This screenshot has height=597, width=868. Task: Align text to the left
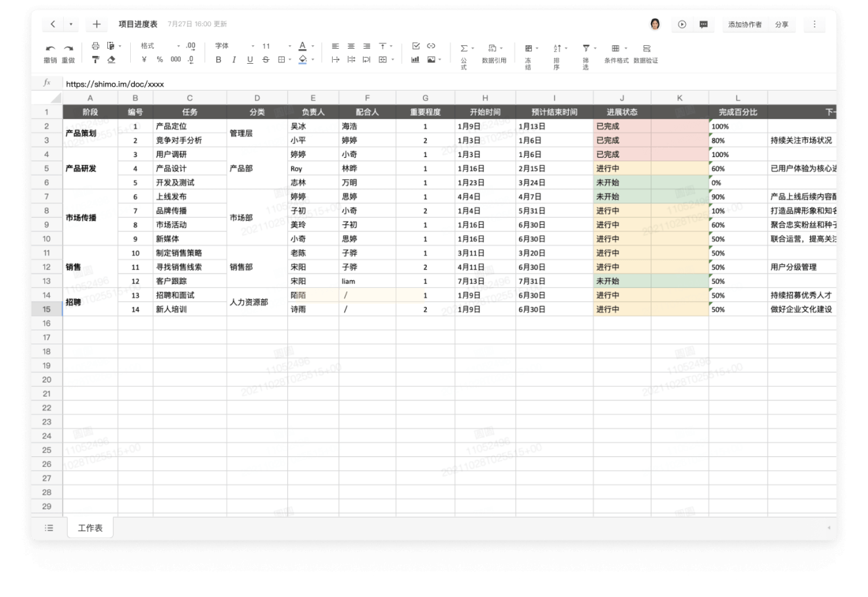[x=335, y=46]
